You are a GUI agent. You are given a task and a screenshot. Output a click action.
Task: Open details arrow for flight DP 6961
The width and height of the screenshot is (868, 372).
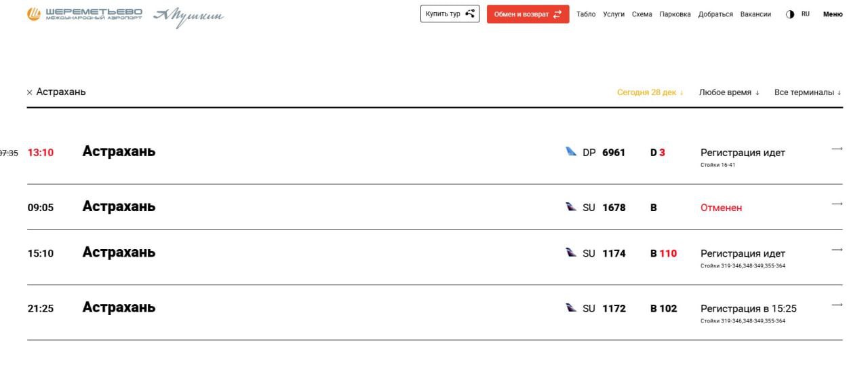click(x=837, y=149)
